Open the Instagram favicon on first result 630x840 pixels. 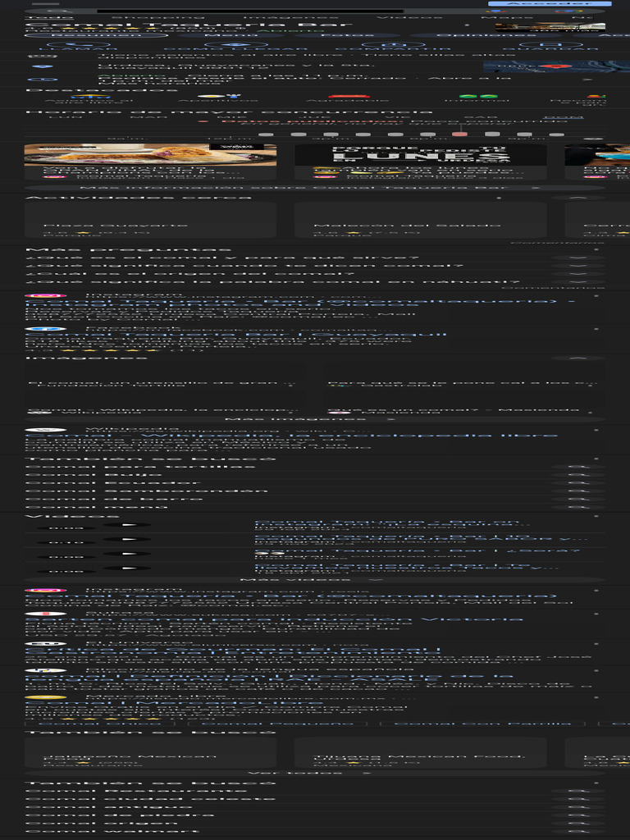tap(46, 295)
